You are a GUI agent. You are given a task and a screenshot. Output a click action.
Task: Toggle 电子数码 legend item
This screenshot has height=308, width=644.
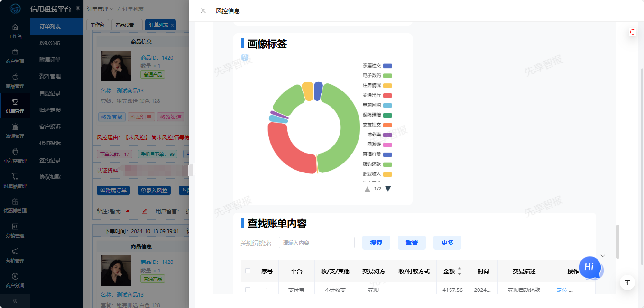[377, 76]
